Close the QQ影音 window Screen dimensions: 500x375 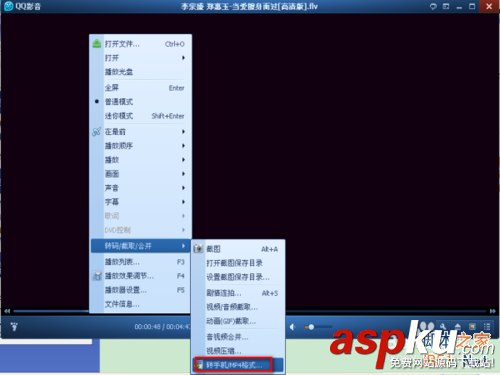coord(489,6)
